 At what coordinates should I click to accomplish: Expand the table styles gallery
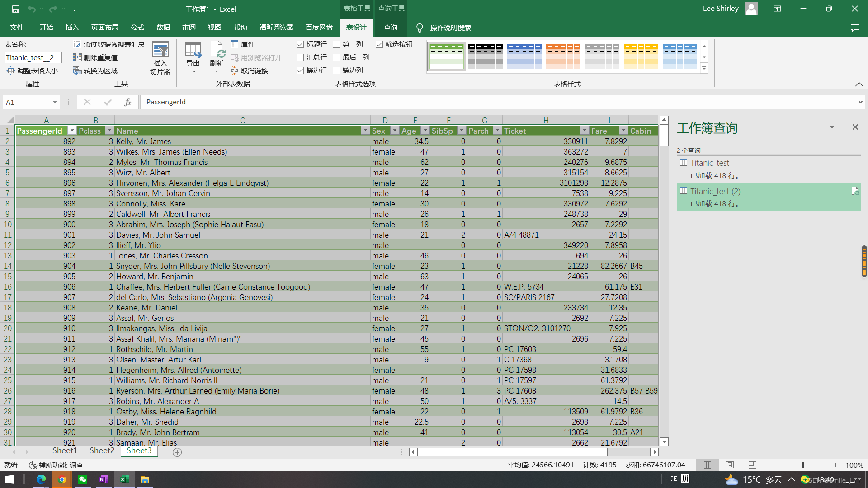click(704, 69)
